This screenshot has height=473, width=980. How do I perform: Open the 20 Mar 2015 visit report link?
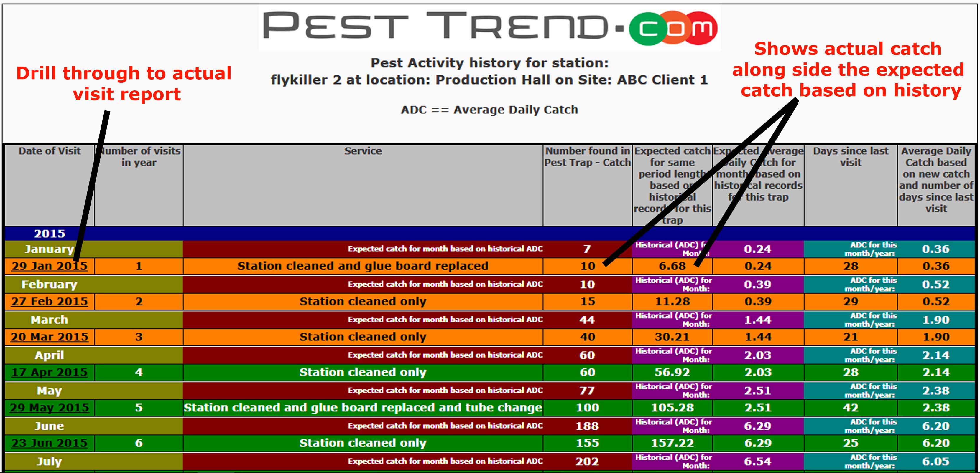pos(50,337)
